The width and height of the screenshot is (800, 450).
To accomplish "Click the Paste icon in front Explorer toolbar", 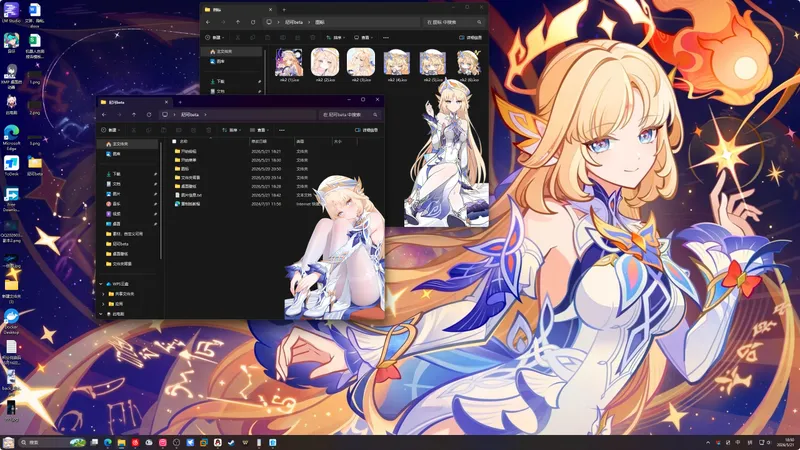I will pos(163,130).
